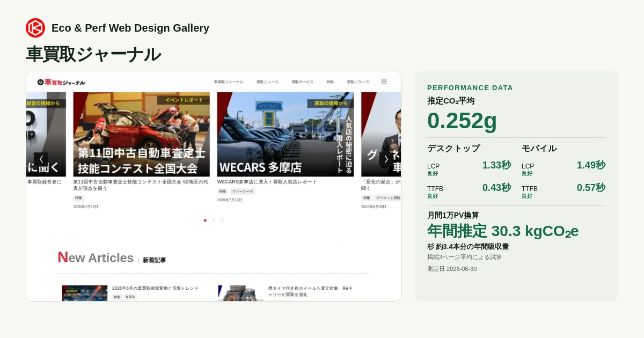Click MOTA tag under market trend article
The image size is (644, 338).
coord(130,297)
